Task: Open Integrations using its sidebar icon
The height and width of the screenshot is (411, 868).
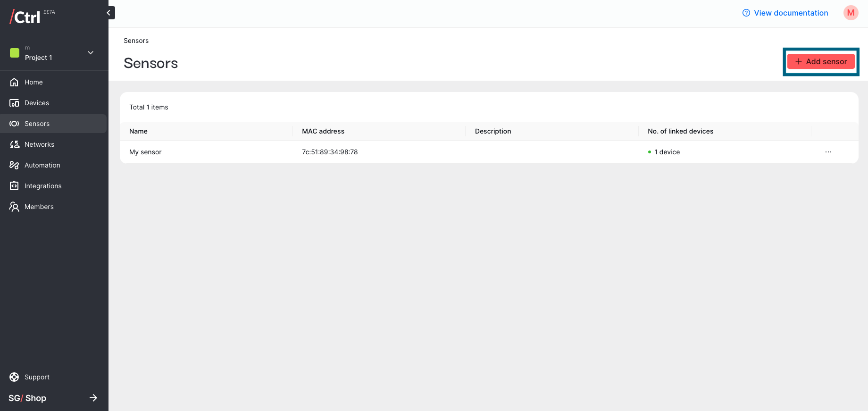Action: [x=14, y=186]
